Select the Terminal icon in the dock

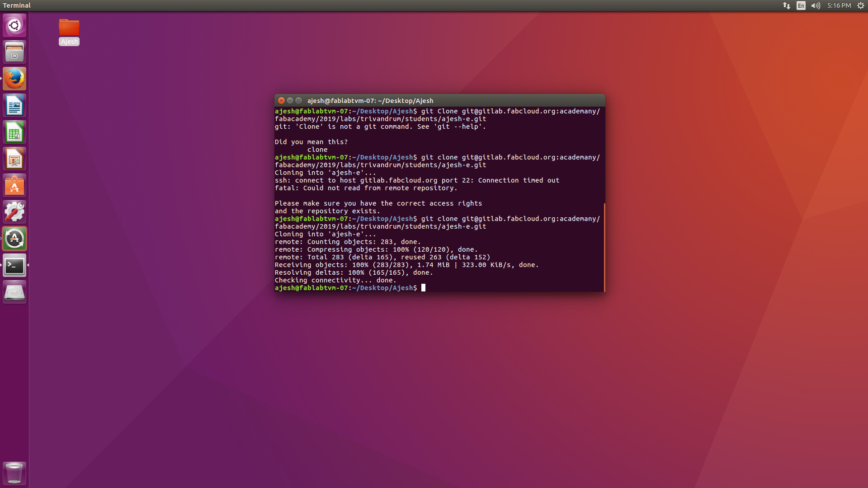click(14, 266)
